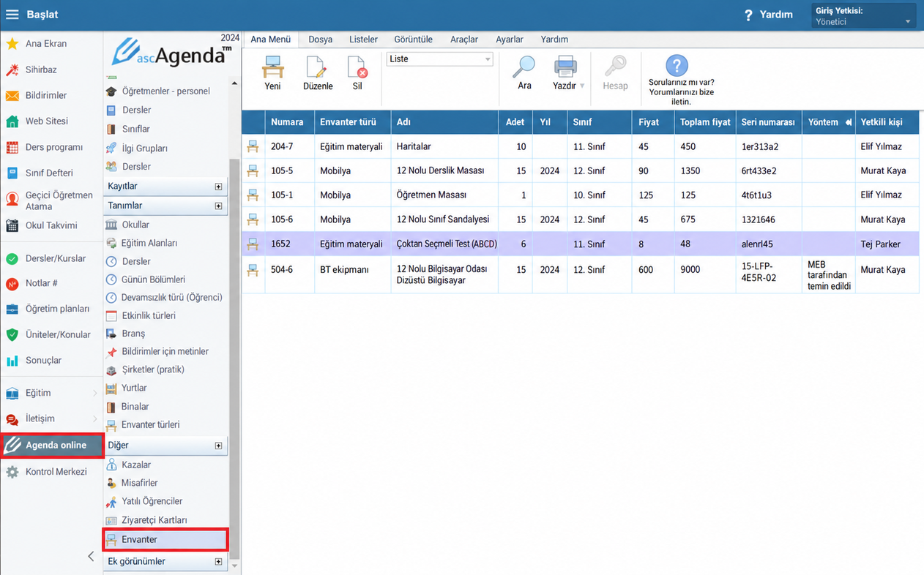Screen dimensions: 924x575
Task: Open the Ara search magnifier
Action: pos(524,67)
